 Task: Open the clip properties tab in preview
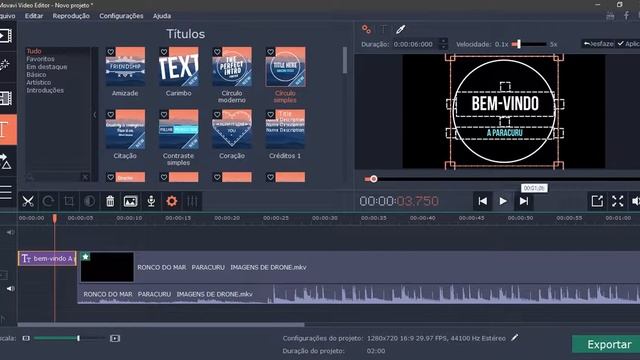click(367, 29)
